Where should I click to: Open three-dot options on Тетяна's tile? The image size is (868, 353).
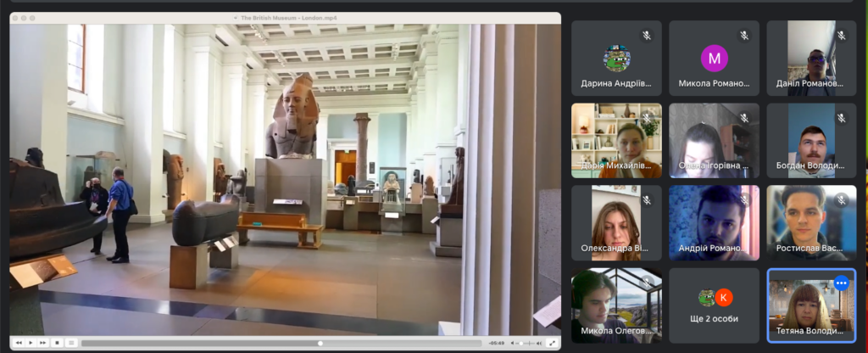(841, 283)
